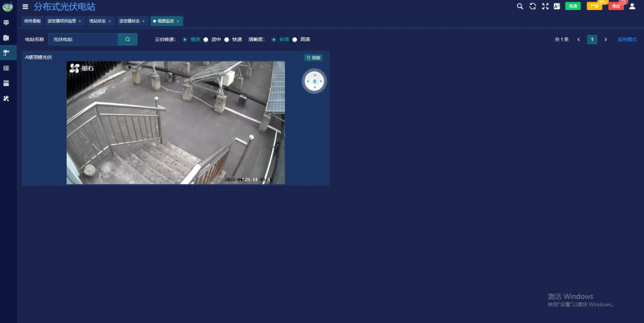Pan camera left with PTZ left arrow
644x323 pixels.
pyautogui.click(x=308, y=81)
